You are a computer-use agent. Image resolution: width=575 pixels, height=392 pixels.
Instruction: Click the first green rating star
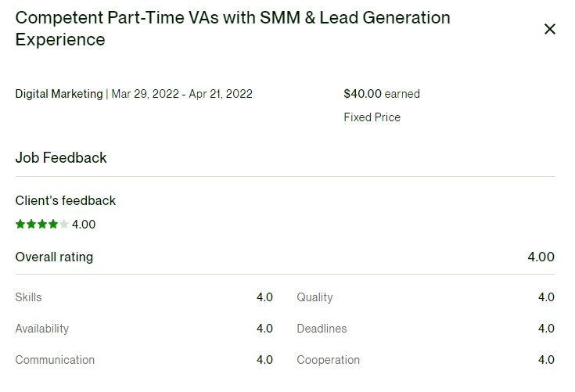click(x=20, y=225)
